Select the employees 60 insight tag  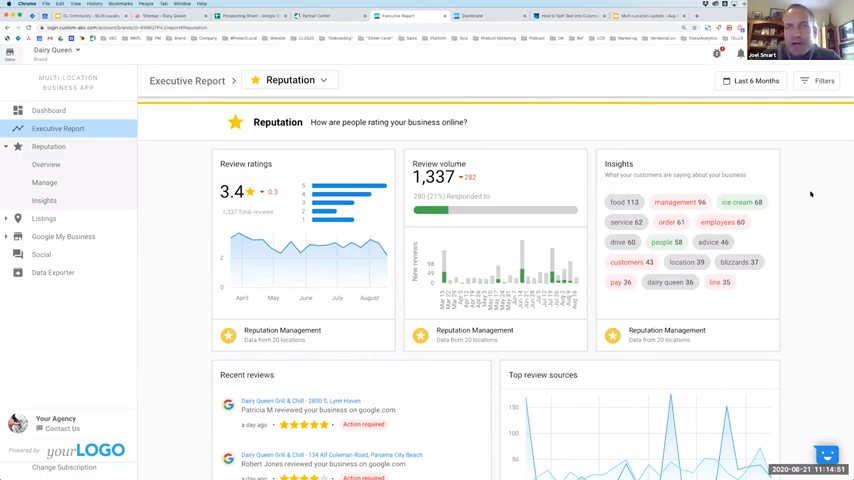[x=722, y=222]
